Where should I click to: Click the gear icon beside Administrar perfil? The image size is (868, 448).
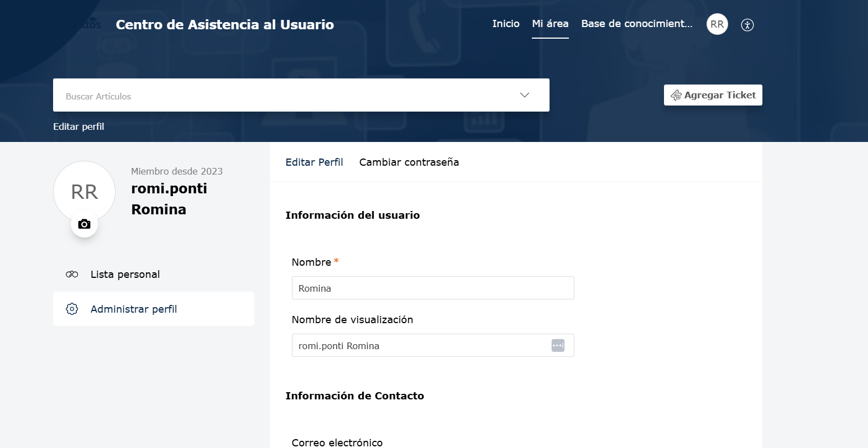72,309
